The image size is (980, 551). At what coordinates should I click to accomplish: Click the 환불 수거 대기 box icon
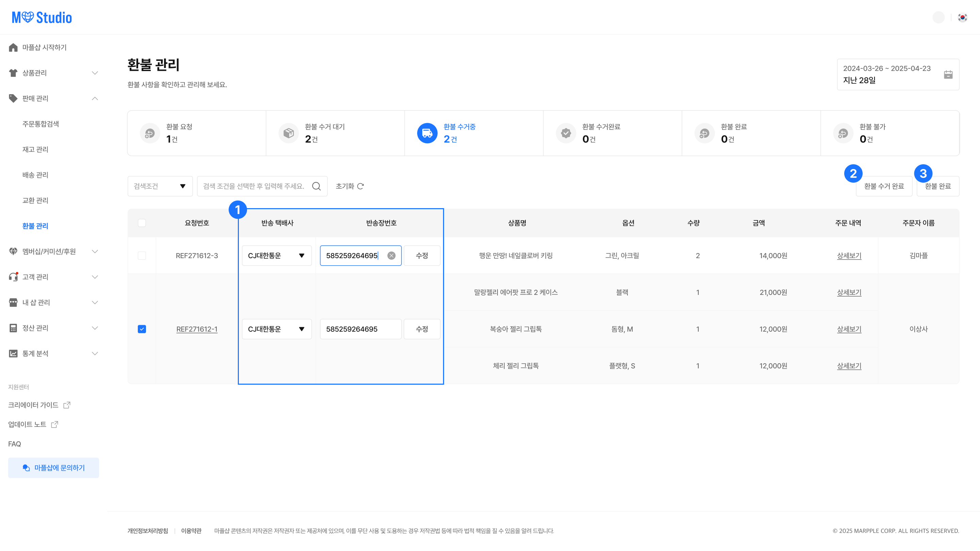(x=288, y=133)
